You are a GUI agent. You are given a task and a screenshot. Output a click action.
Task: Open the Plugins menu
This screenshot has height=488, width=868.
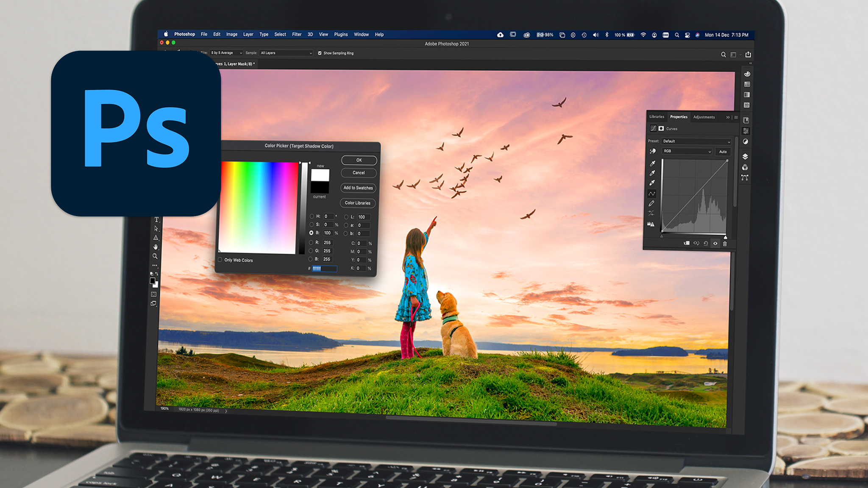pos(341,34)
